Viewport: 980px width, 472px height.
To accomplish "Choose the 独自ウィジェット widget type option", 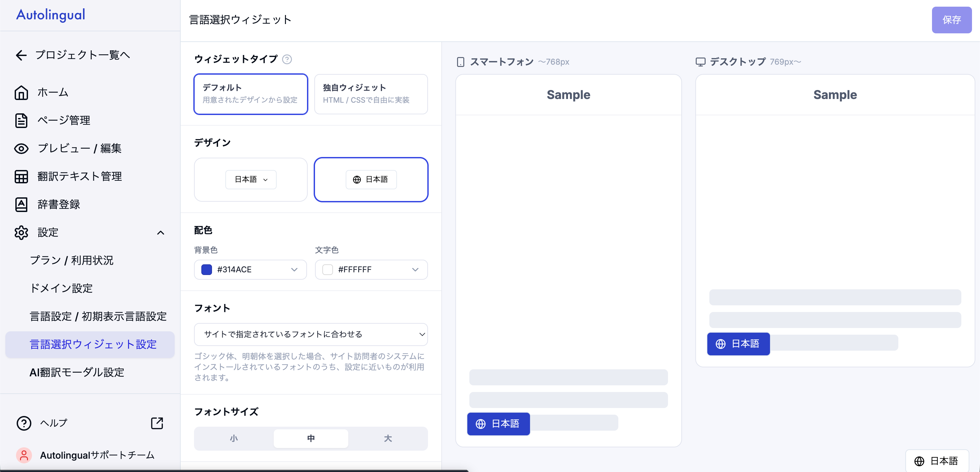I will tap(371, 94).
